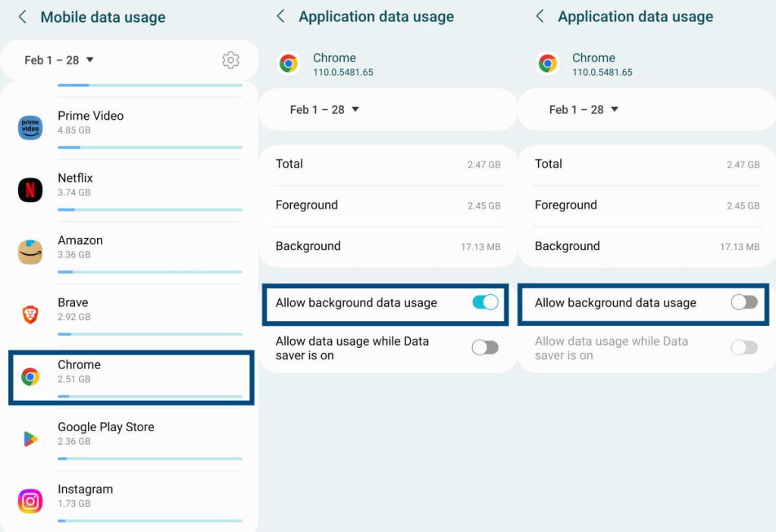Tap Background row in right screen
776x532 pixels.
pos(647,246)
